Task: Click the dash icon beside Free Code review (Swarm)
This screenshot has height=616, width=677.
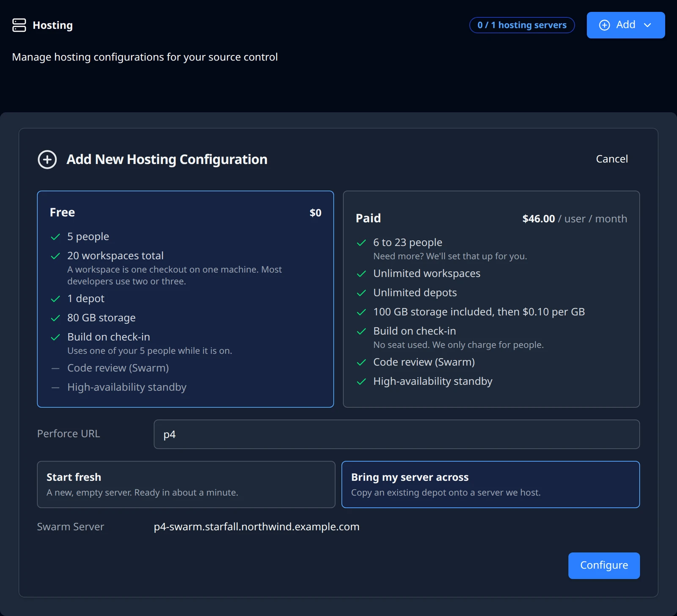Action: (x=55, y=368)
